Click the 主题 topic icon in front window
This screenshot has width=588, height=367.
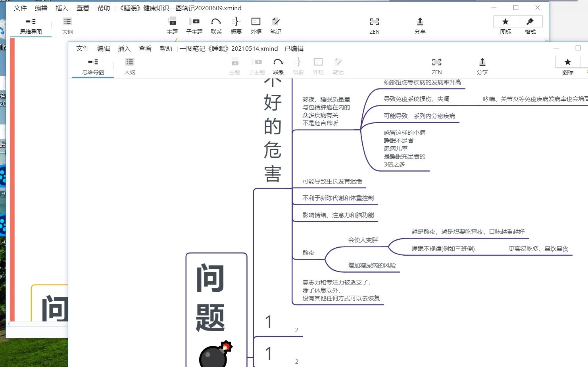(x=235, y=66)
